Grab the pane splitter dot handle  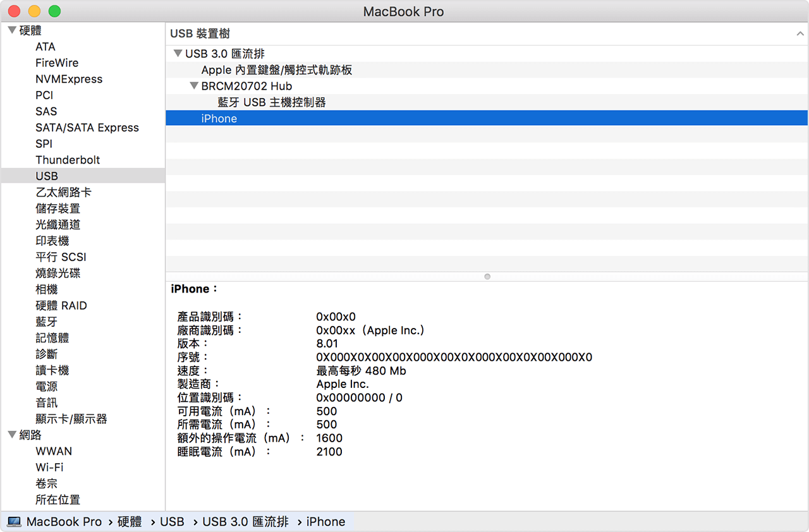(x=487, y=277)
